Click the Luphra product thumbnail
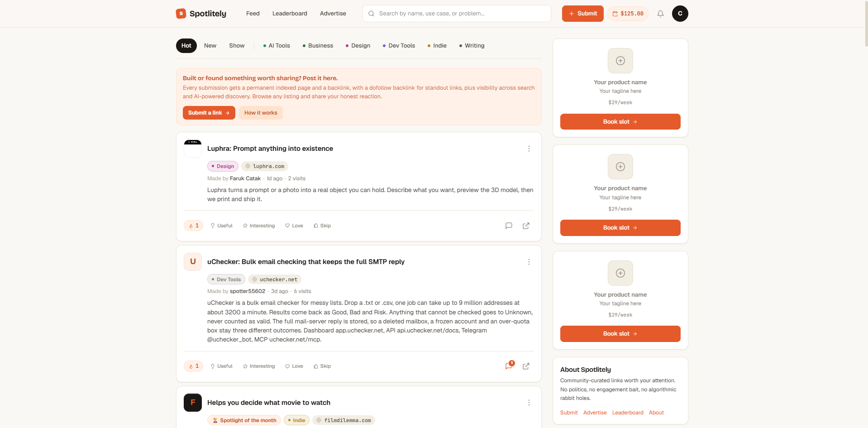Screen dimensions: 868x428 point(193,149)
